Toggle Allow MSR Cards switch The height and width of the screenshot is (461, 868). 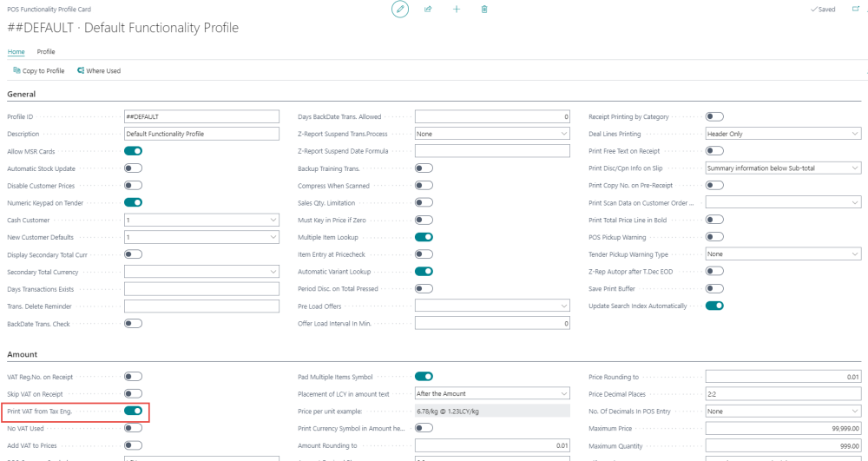click(x=133, y=151)
